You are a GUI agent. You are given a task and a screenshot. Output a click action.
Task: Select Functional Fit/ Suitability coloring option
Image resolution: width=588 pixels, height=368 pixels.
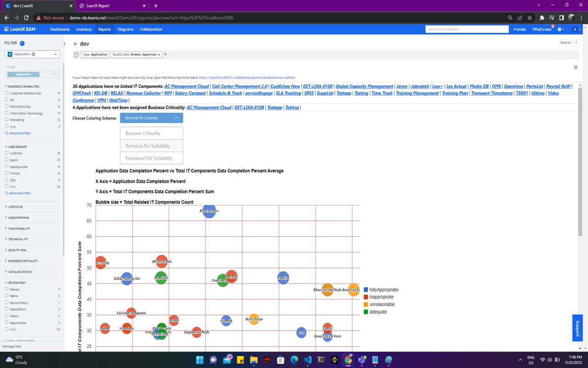point(151,158)
